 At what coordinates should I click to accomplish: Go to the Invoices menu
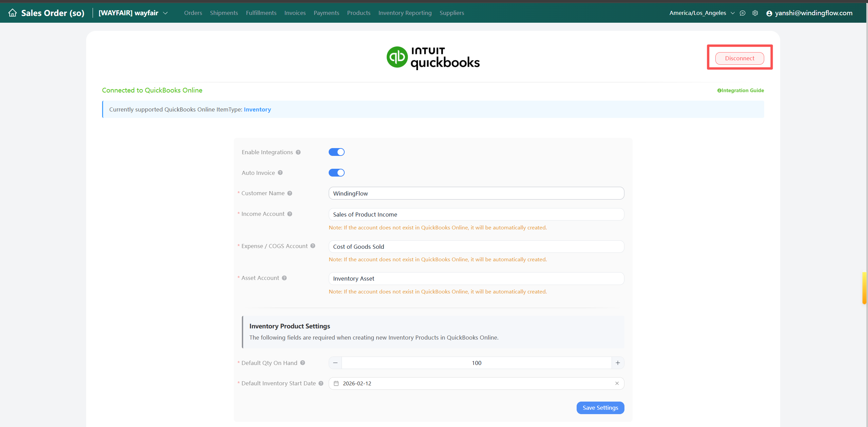[295, 13]
